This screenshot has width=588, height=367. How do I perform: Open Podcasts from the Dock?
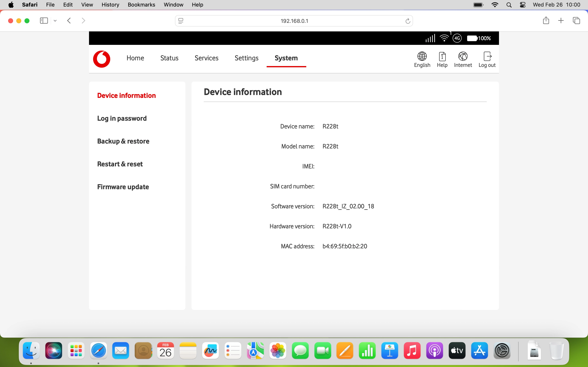click(x=435, y=350)
